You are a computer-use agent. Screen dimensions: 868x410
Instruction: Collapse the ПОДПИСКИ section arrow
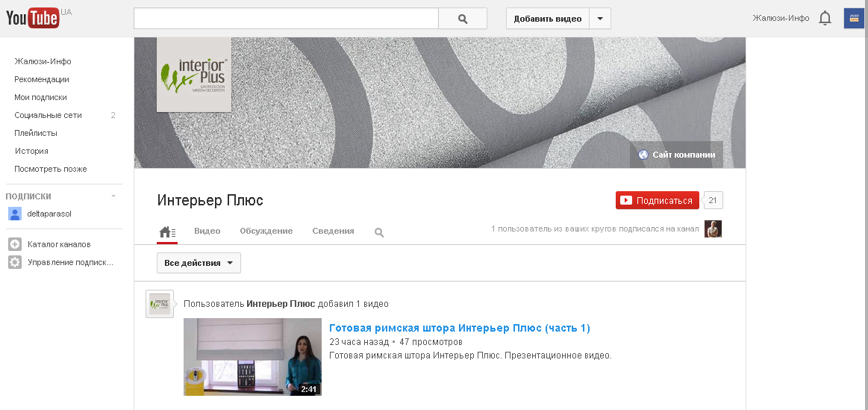[113, 196]
